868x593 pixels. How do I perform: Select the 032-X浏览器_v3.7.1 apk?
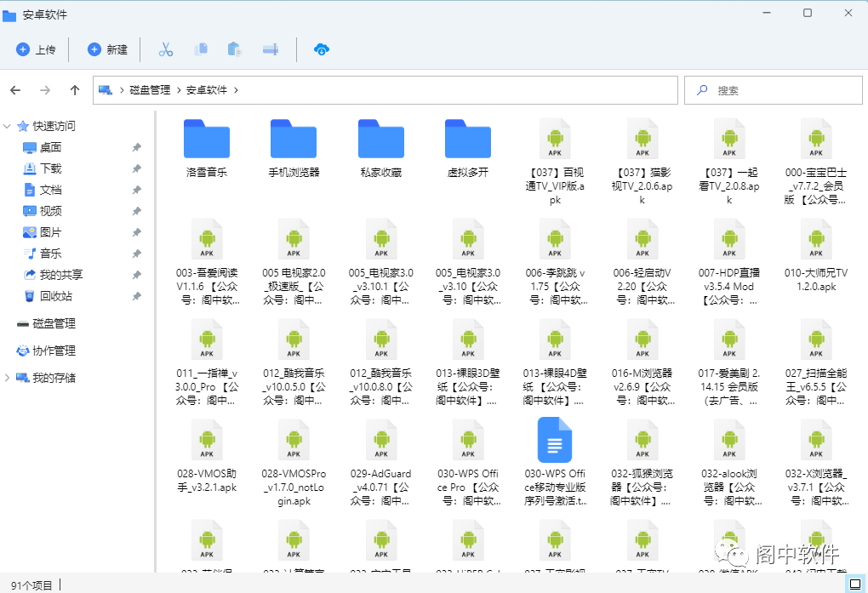[816, 464]
